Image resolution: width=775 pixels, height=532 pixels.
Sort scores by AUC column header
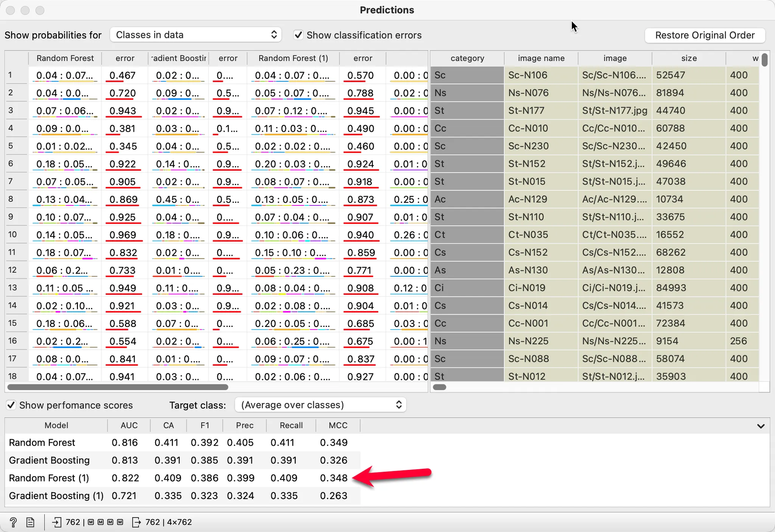129,425
